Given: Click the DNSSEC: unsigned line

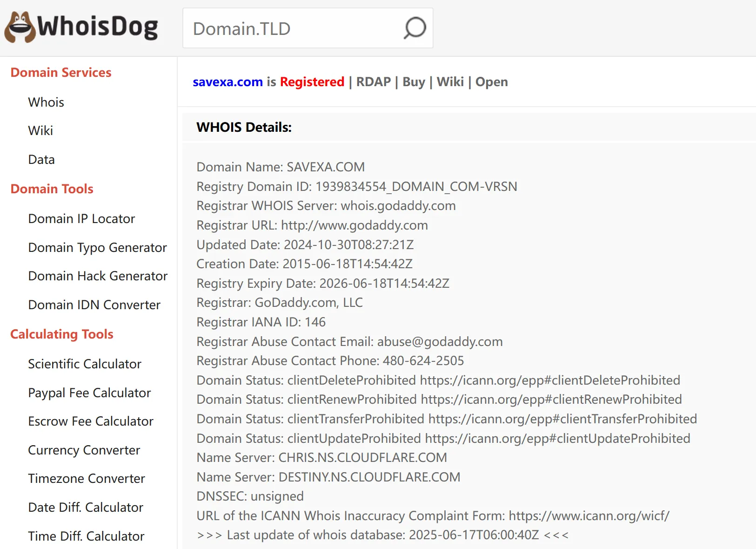Looking at the screenshot, I should 250,496.
